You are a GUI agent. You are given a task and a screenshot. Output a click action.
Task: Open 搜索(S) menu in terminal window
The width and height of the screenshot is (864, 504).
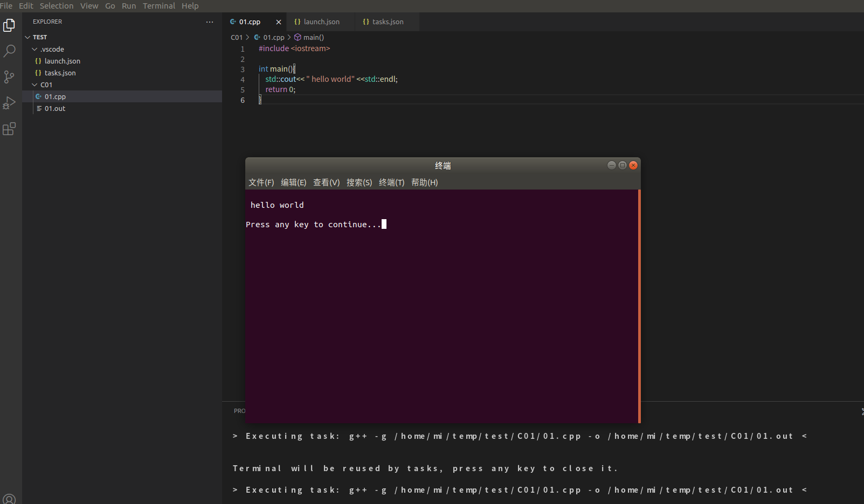(x=360, y=183)
